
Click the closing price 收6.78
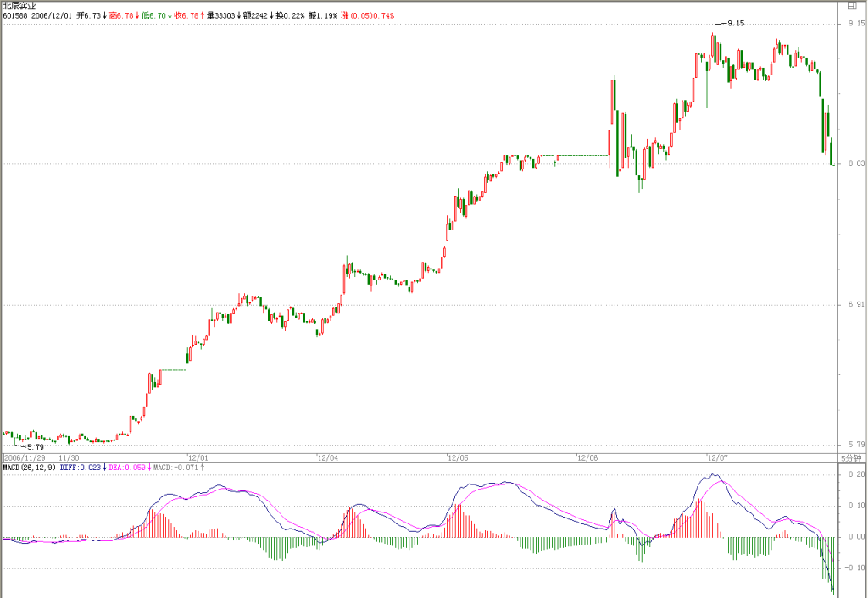tap(186, 15)
